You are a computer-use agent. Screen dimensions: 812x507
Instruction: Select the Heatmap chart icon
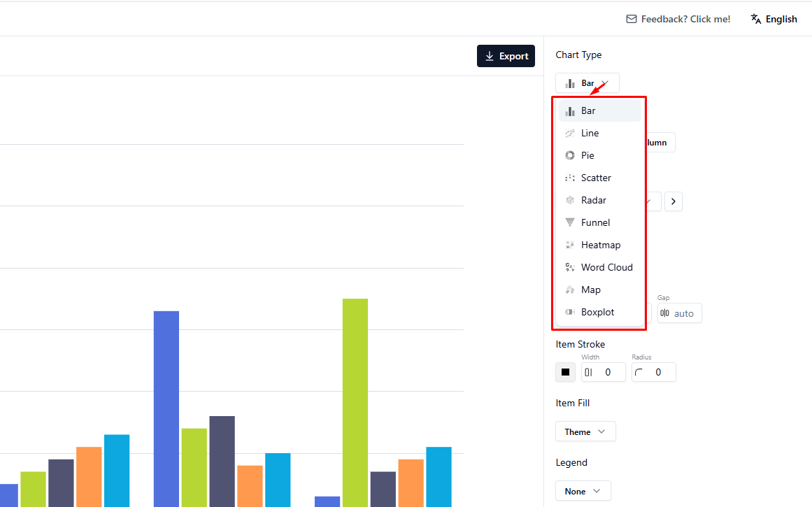coord(570,244)
